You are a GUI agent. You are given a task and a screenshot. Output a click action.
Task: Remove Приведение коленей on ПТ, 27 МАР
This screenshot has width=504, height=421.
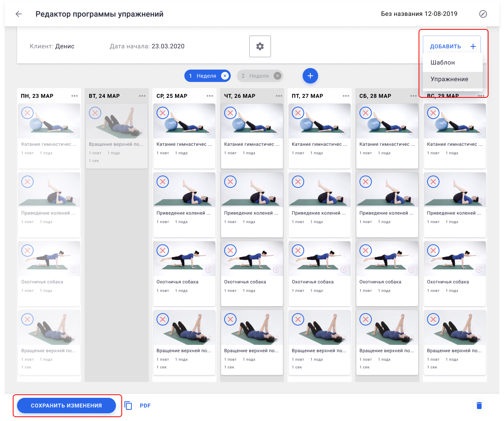tap(298, 182)
